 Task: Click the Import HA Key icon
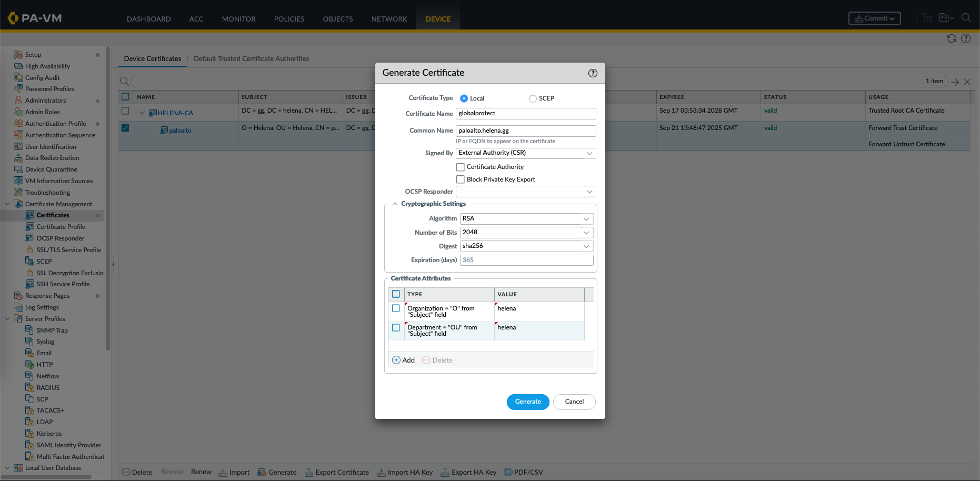point(381,472)
